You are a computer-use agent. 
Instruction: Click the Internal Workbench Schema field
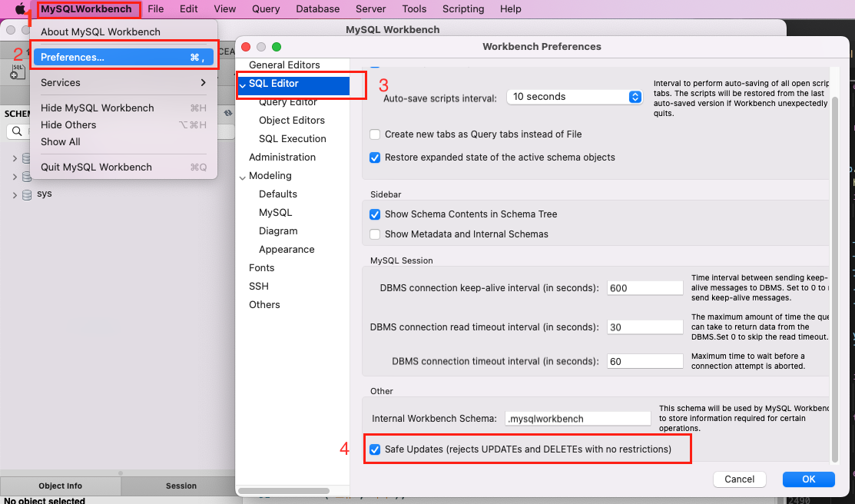tap(578, 419)
